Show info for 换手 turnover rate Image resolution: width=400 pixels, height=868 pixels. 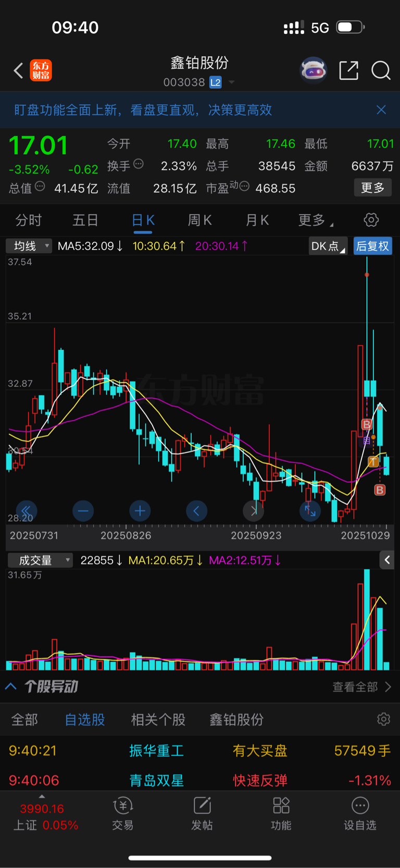pyautogui.click(x=139, y=164)
